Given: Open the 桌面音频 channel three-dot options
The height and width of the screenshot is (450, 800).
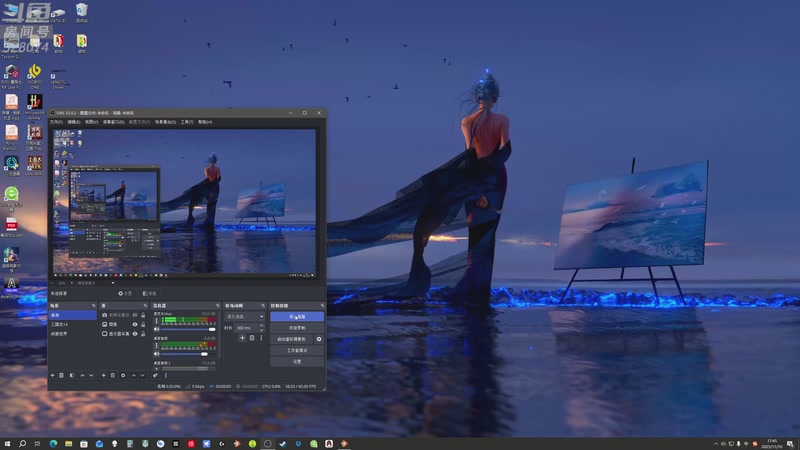Looking at the screenshot, I should click(x=156, y=345).
